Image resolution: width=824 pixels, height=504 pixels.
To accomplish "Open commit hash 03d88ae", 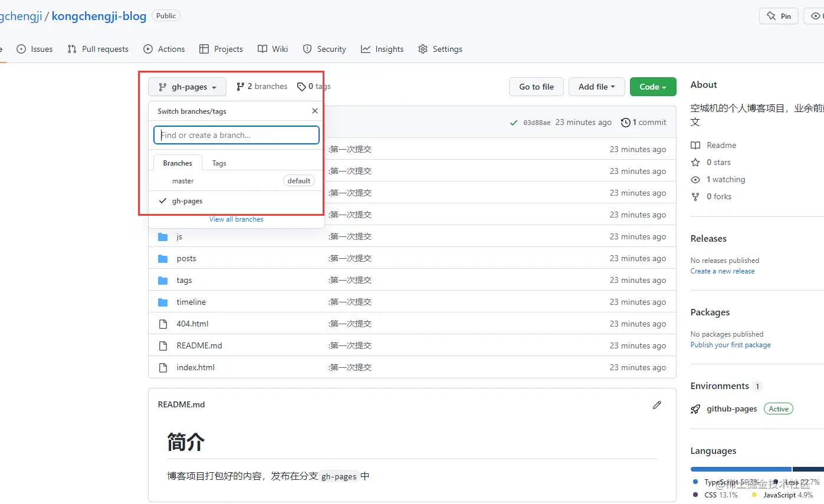I will coord(537,123).
